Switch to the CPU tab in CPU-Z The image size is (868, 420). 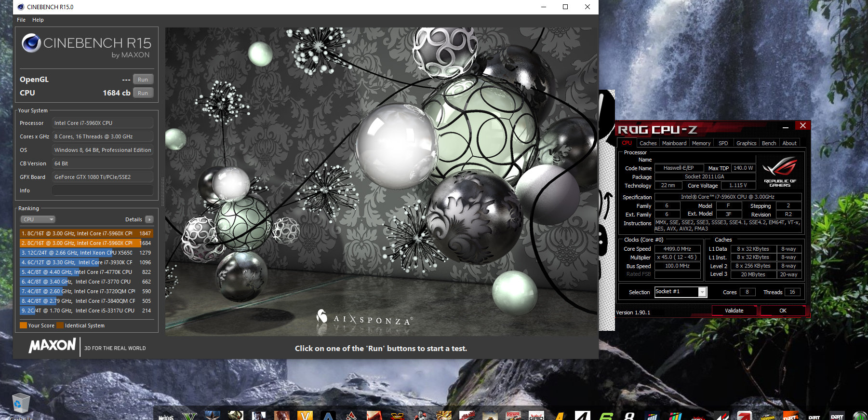(627, 143)
